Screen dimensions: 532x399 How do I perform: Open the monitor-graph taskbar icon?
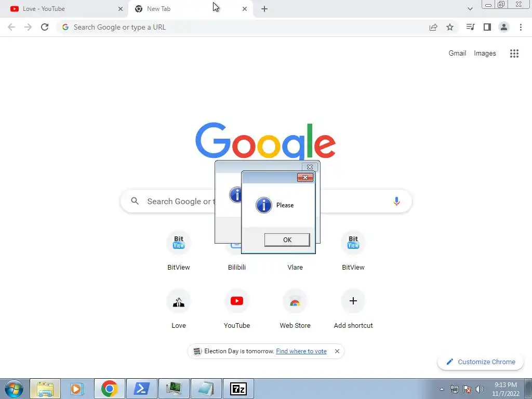coord(174,389)
